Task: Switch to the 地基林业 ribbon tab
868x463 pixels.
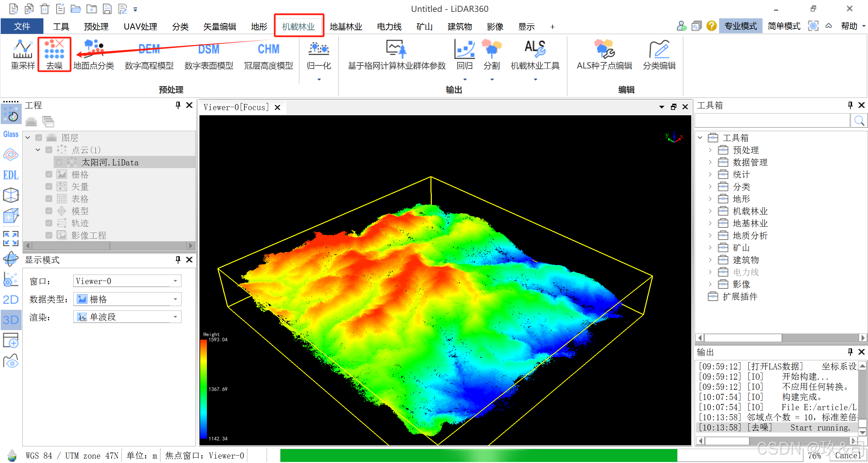Action: [346, 26]
